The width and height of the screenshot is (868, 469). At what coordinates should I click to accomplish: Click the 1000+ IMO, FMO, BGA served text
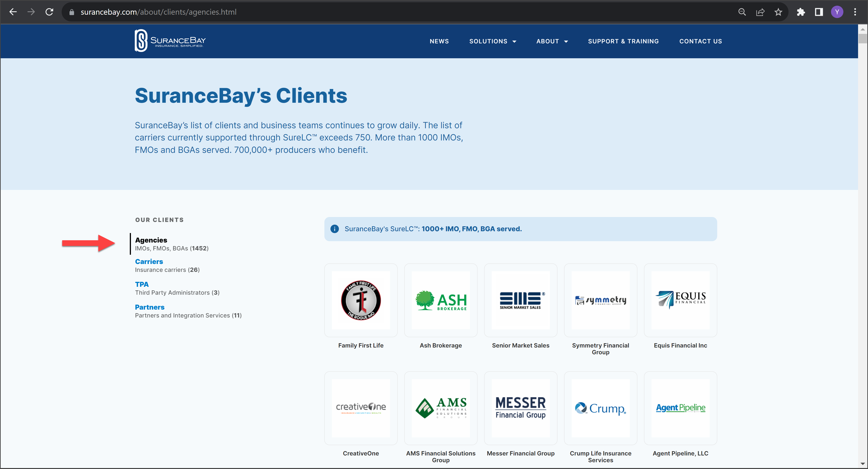pyautogui.click(x=471, y=229)
